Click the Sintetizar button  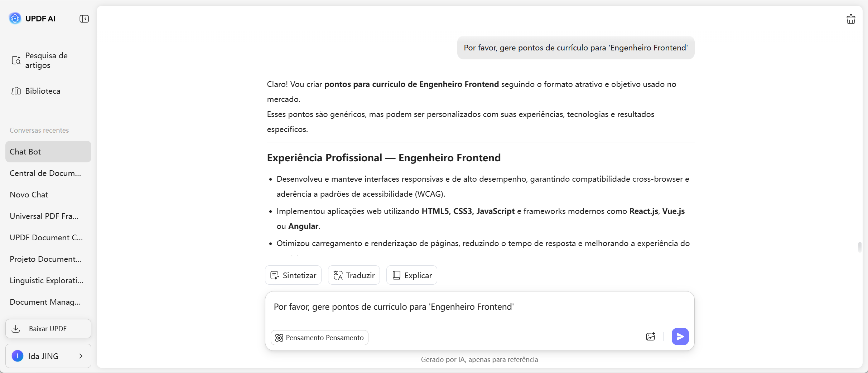(x=293, y=275)
